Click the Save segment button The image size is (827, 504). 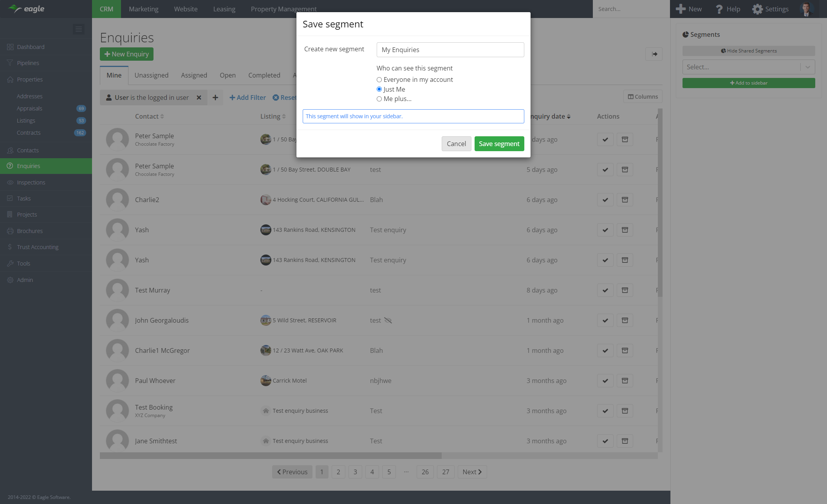pos(499,144)
